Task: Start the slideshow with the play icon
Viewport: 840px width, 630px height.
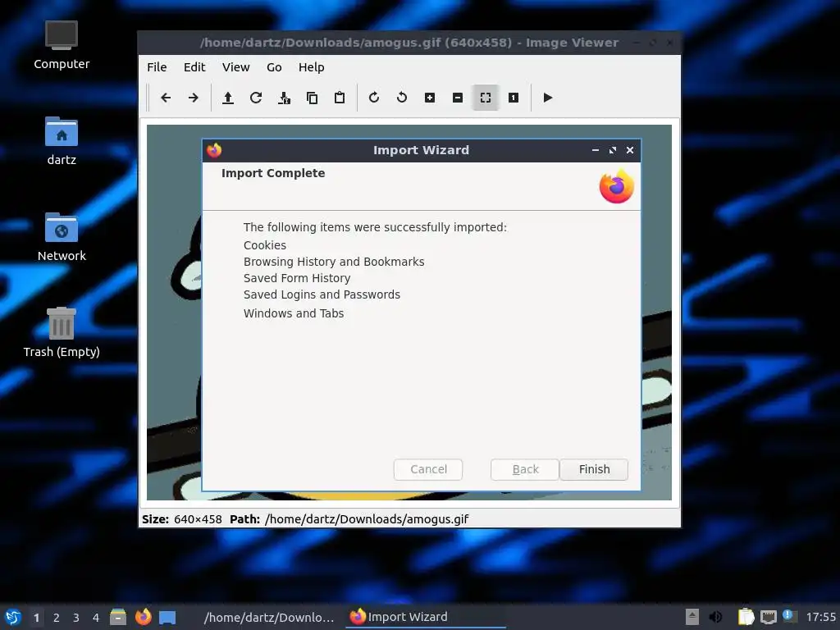Action: [x=547, y=98]
